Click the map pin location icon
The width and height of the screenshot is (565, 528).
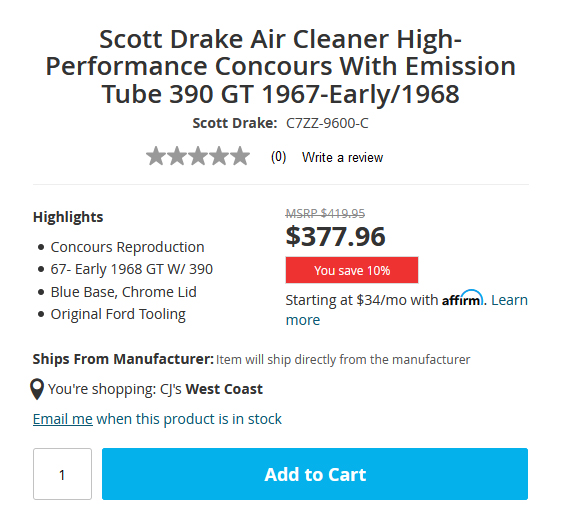[x=37, y=389]
